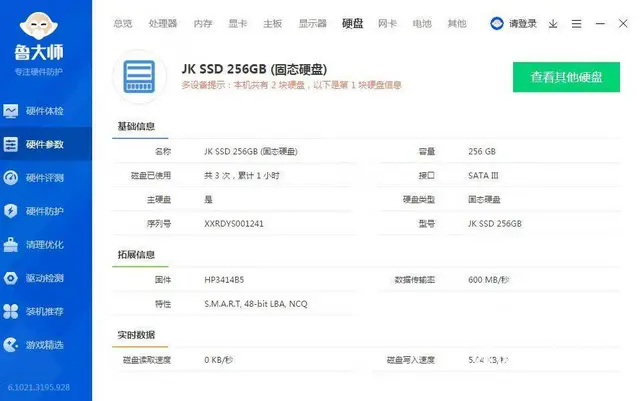
Task: Click the SSD drive icon
Action: (x=139, y=77)
